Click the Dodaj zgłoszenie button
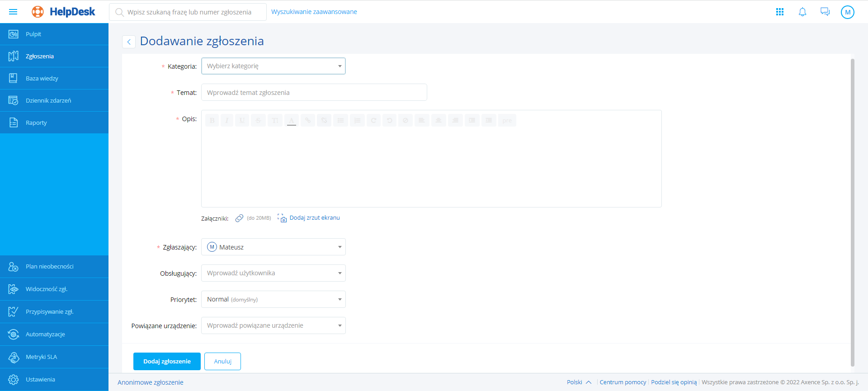The width and height of the screenshot is (868, 391). pos(167,361)
